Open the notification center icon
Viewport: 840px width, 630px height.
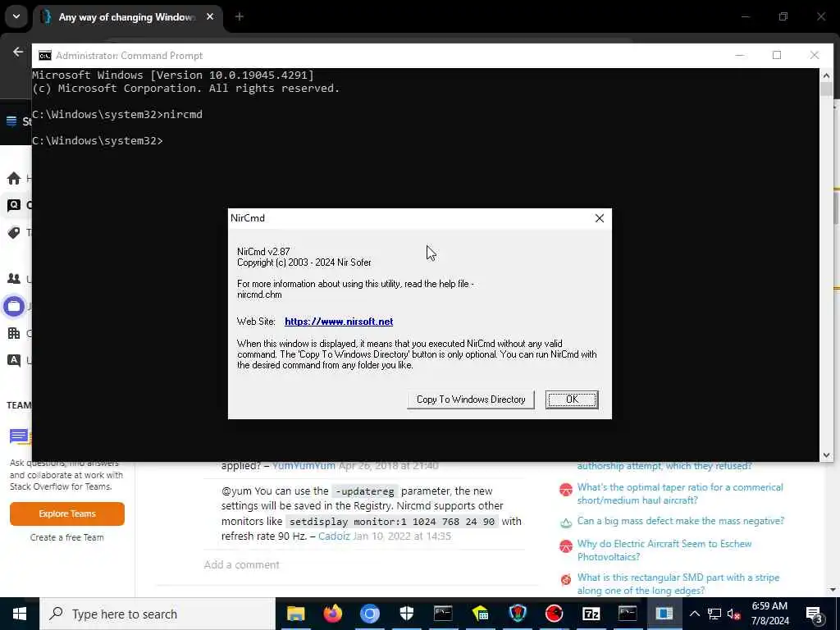[814, 614]
